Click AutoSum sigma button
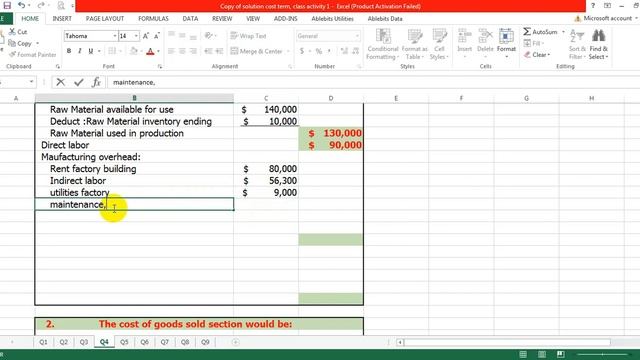Screen dimensions: 640x360 540,31
